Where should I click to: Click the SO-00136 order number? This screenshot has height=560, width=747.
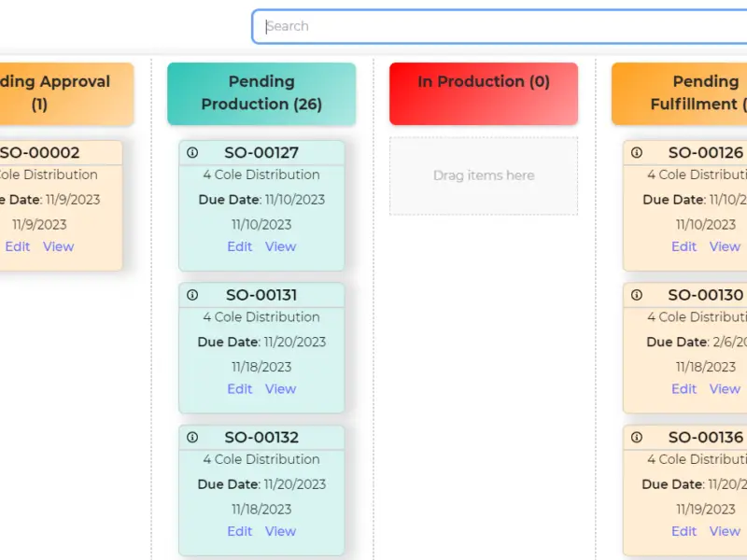706,438
